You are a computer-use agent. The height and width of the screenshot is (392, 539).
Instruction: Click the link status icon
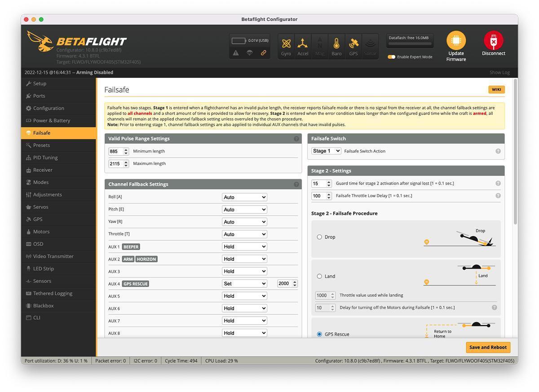click(264, 53)
